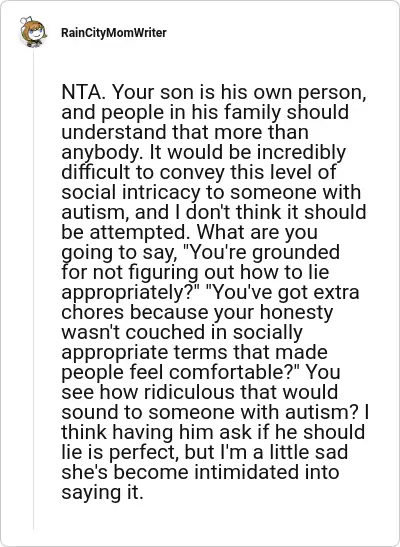Viewport: 400px width, 547px height.
Task: Click the line 'social intricacy to someone with'
Action: click(x=211, y=193)
